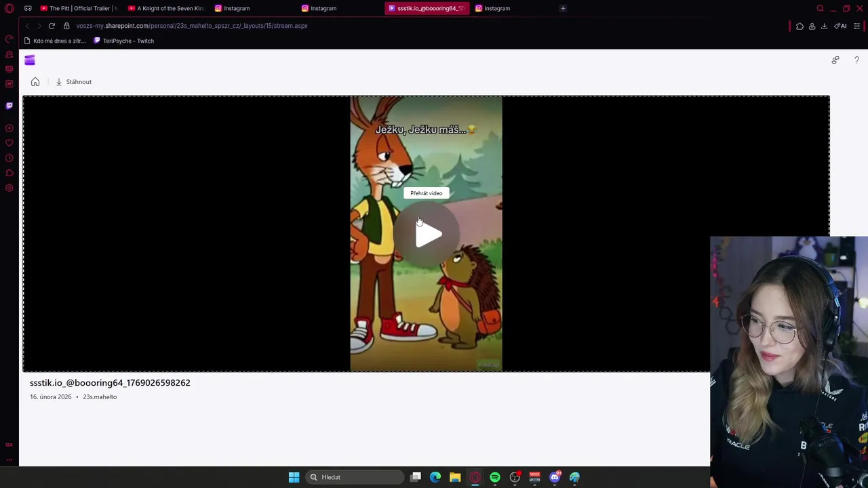
Task: Open a new tab with plus button
Action: tap(563, 8)
